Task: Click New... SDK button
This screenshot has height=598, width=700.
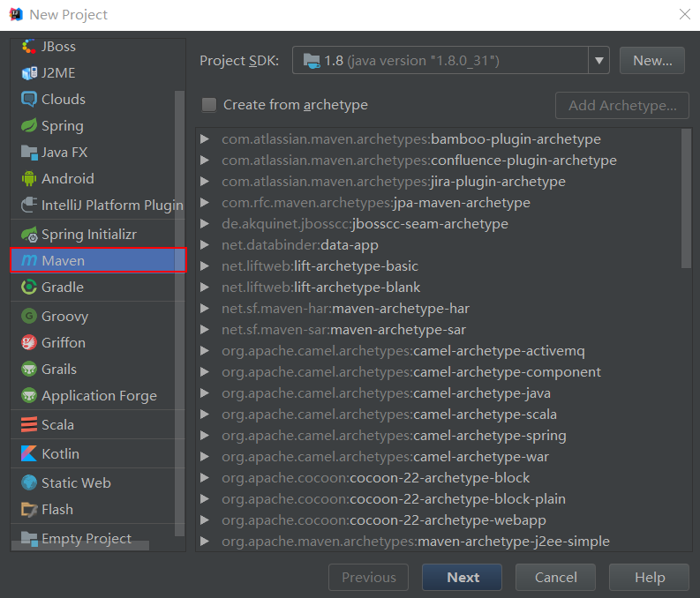Action: point(651,60)
